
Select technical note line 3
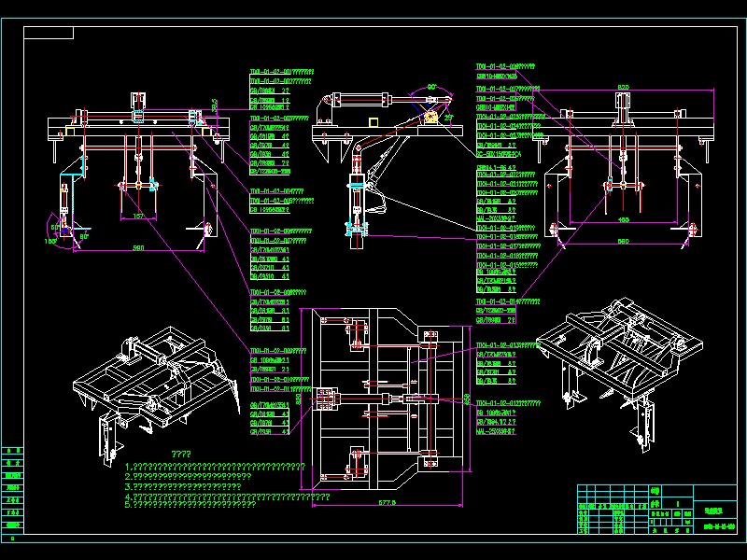183,486
